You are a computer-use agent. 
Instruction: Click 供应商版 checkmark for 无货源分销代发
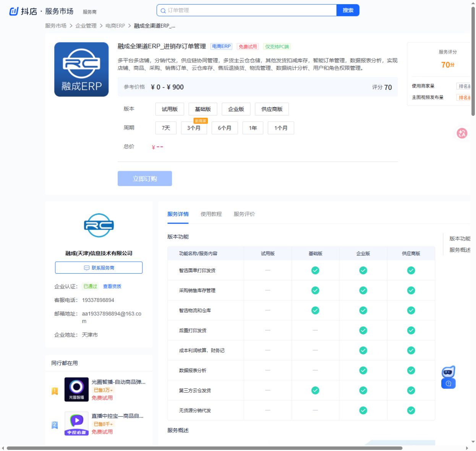coord(411,410)
